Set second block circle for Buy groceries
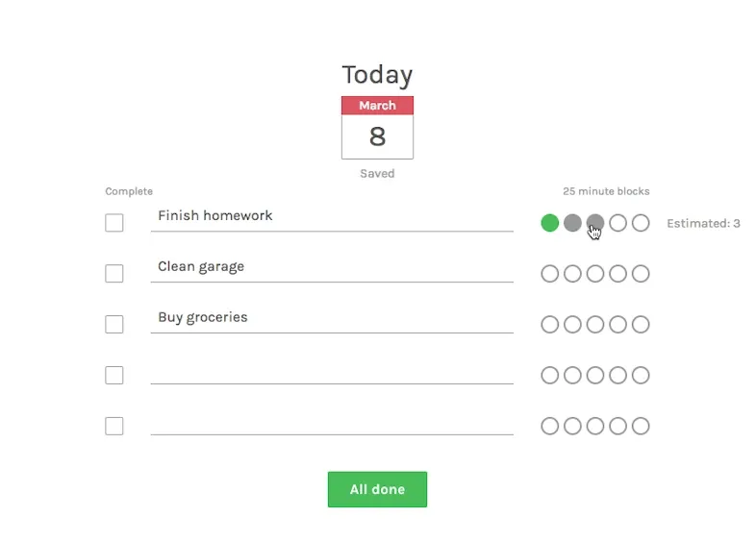Image resolution: width=756 pixels, height=542 pixels. click(x=572, y=324)
